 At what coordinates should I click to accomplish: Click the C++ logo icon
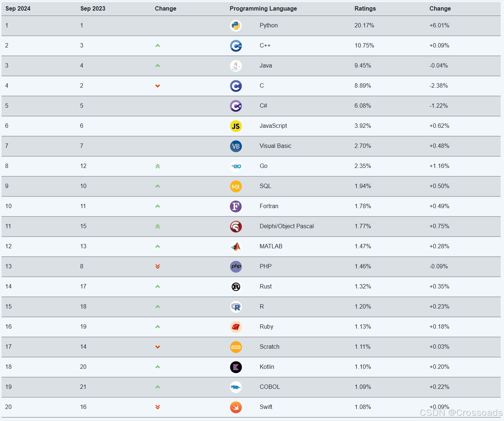(236, 46)
